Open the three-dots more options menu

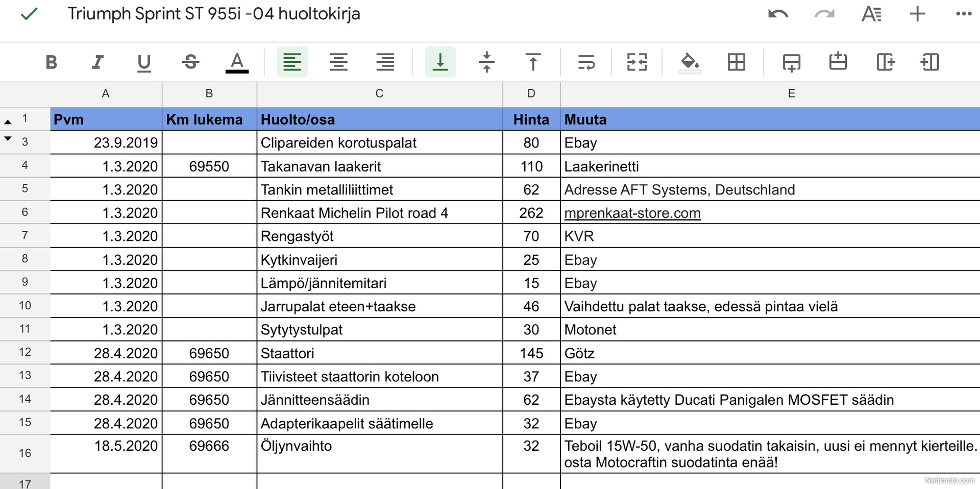pyautogui.click(x=963, y=14)
